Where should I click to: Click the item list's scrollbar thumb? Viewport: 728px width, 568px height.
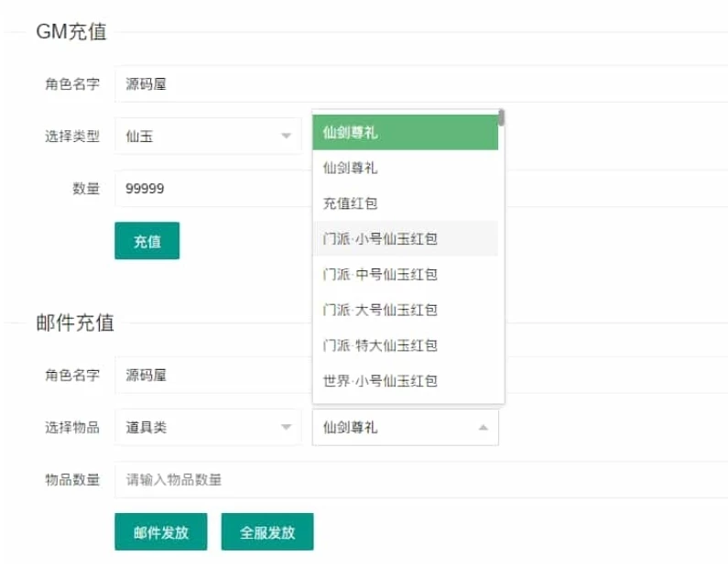click(x=501, y=117)
